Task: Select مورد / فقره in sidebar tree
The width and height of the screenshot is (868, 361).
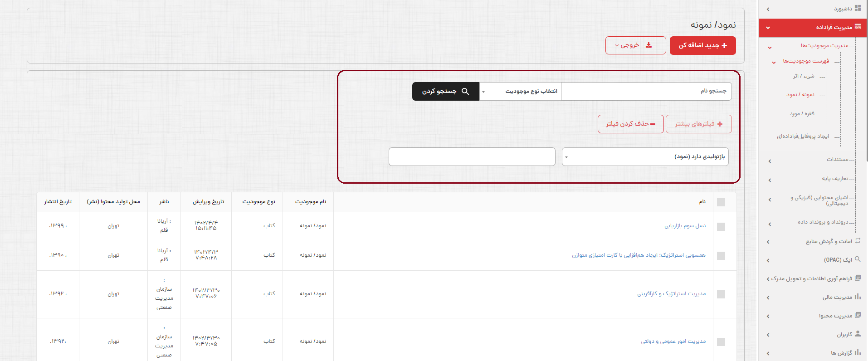Action: [x=802, y=114]
